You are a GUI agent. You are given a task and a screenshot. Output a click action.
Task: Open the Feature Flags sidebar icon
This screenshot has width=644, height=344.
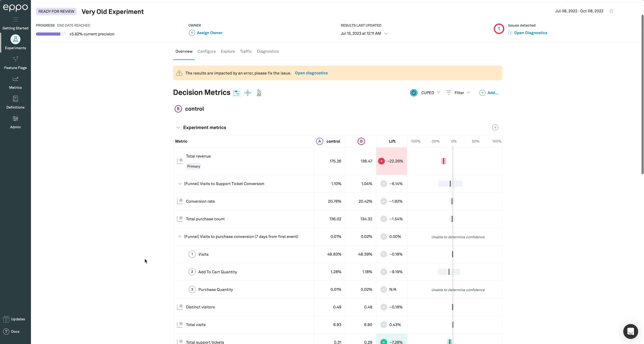15,60
